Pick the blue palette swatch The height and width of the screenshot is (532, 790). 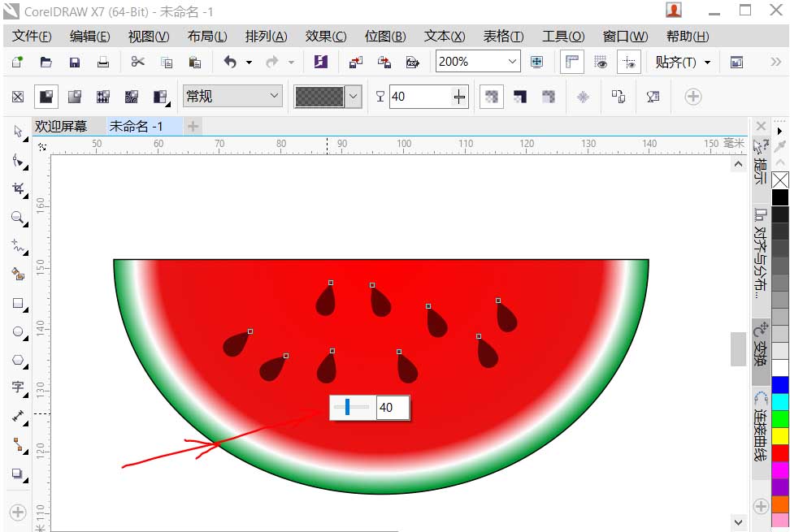click(780, 384)
